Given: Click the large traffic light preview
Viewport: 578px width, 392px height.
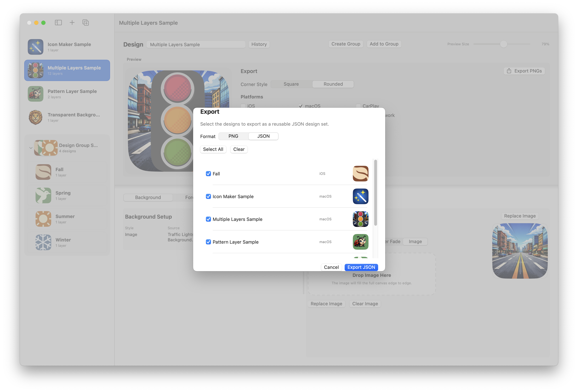Looking at the screenshot, I should point(178,121).
